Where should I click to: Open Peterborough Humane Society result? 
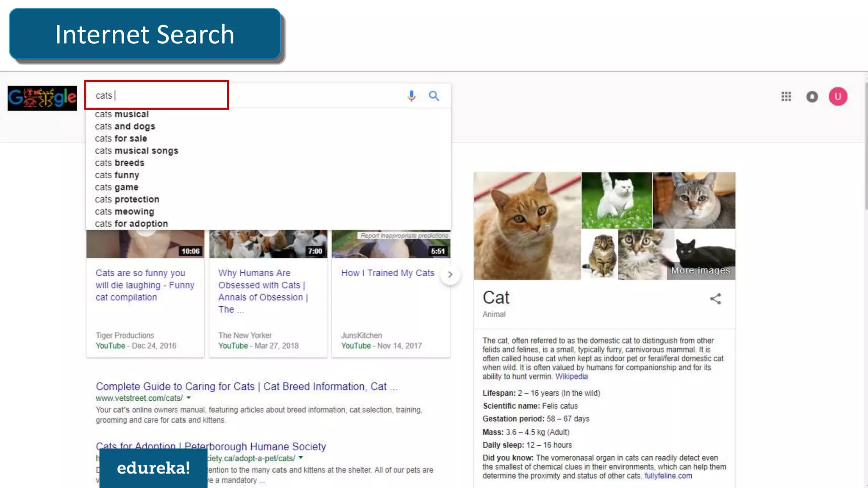(211, 446)
